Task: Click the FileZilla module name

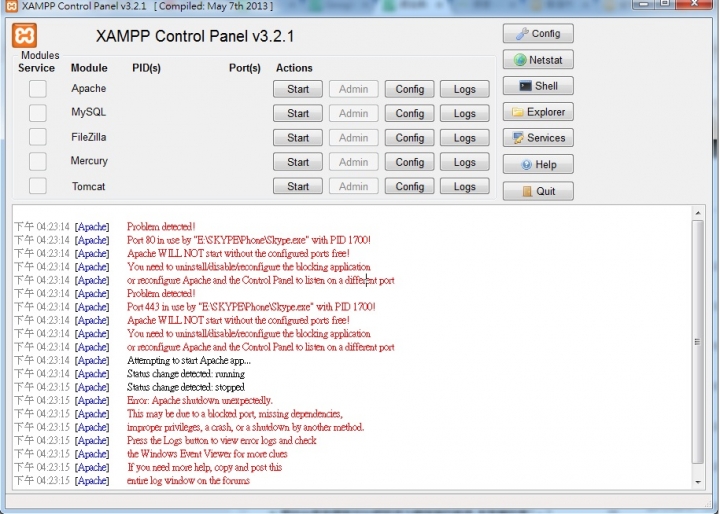Action: [89, 137]
